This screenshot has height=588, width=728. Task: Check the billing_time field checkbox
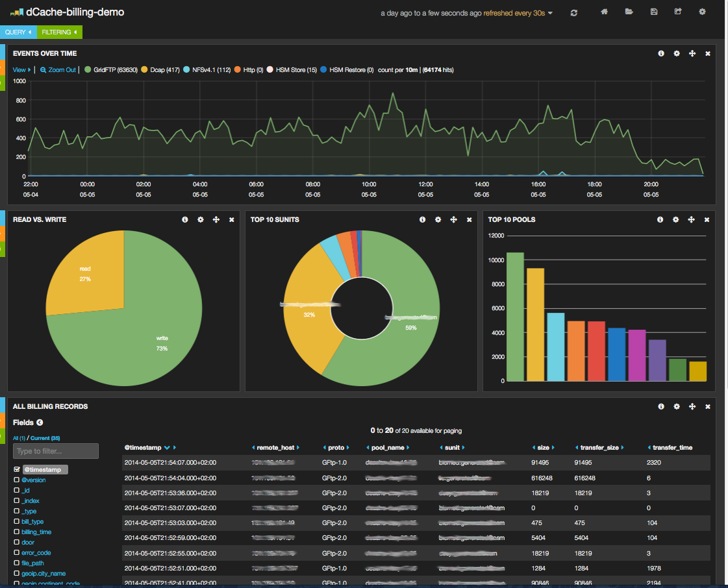[x=17, y=532]
